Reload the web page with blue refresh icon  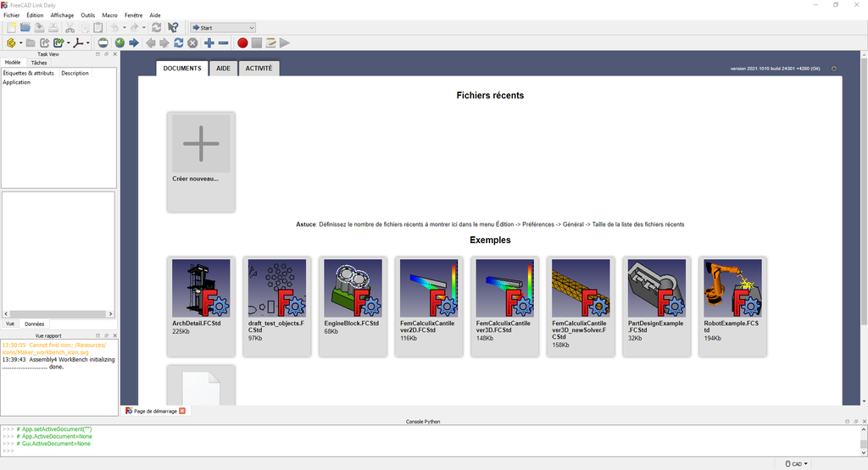tap(178, 42)
